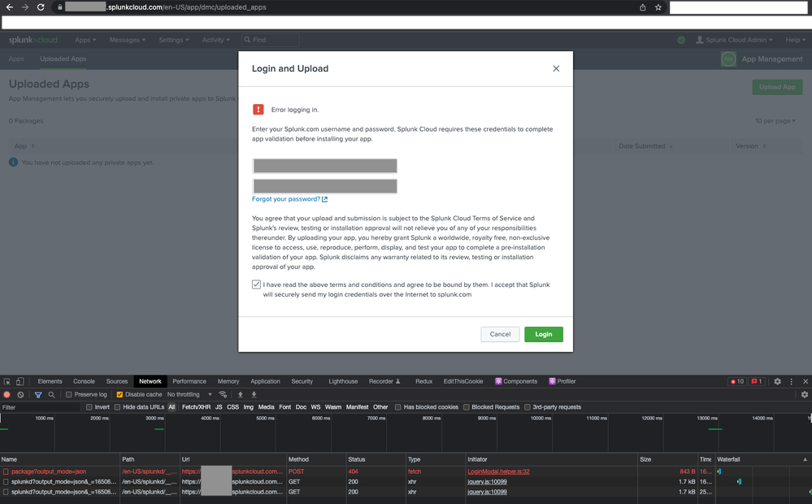Screen dimensions: 812x504
Task: Sort network requests by Status column header
Action: [x=376, y=459]
